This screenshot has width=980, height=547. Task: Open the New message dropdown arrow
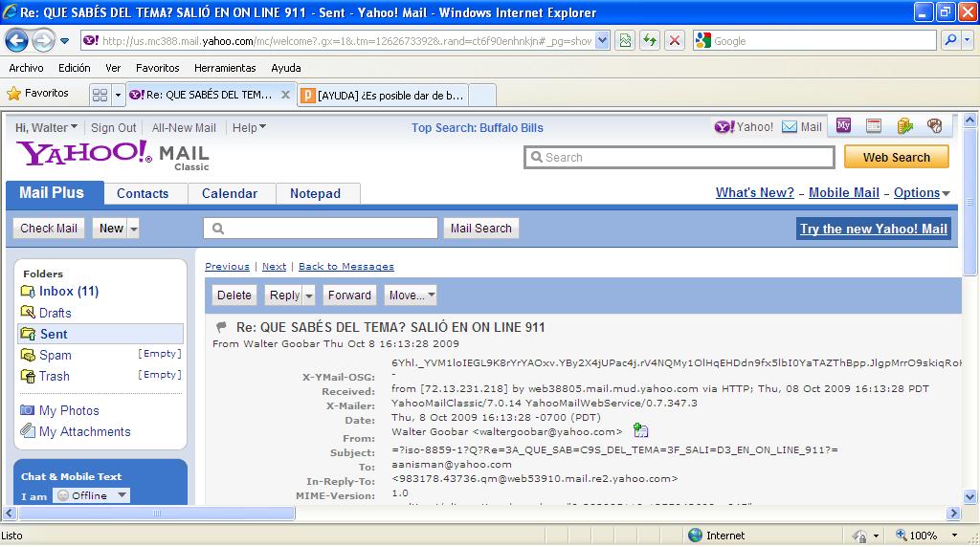pos(134,229)
